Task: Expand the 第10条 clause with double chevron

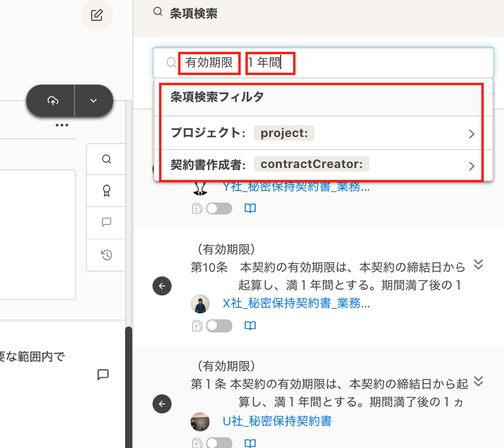Action: [478, 264]
